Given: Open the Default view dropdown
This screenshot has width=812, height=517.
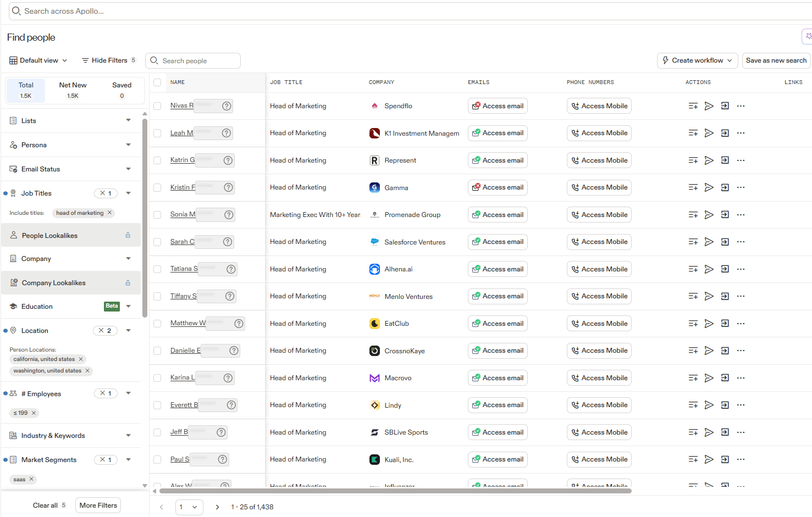Looking at the screenshot, I should pos(38,60).
